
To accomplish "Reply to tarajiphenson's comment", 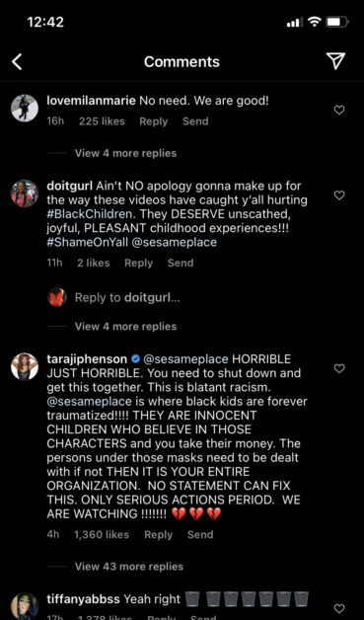I will coord(159,534).
